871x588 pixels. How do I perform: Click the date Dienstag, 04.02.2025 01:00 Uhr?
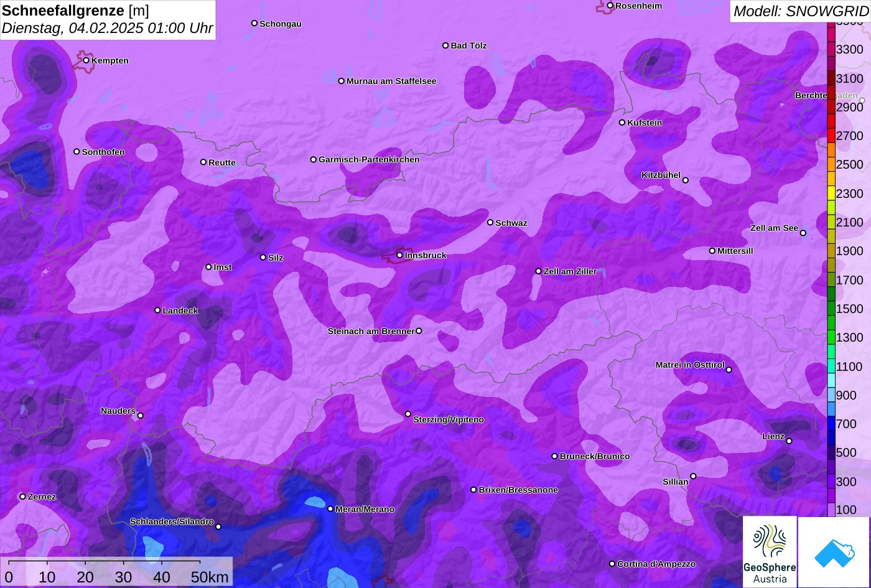pyautogui.click(x=108, y=28)
